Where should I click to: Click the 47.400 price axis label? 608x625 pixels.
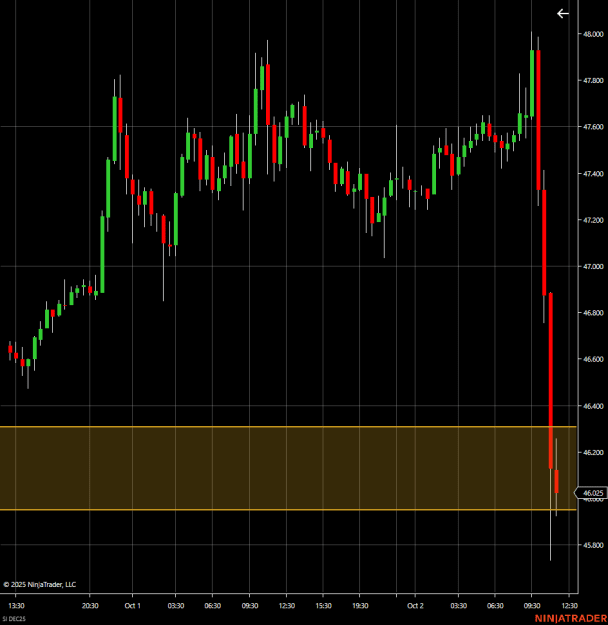593,174
